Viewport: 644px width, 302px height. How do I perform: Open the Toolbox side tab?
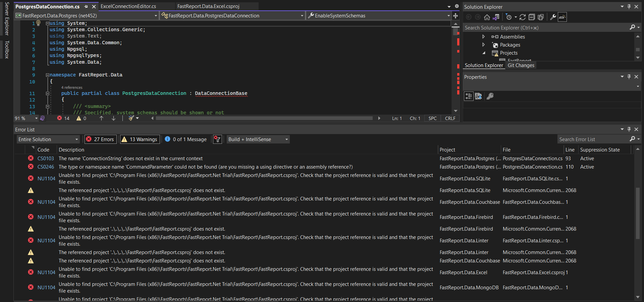tap(7, 50)
